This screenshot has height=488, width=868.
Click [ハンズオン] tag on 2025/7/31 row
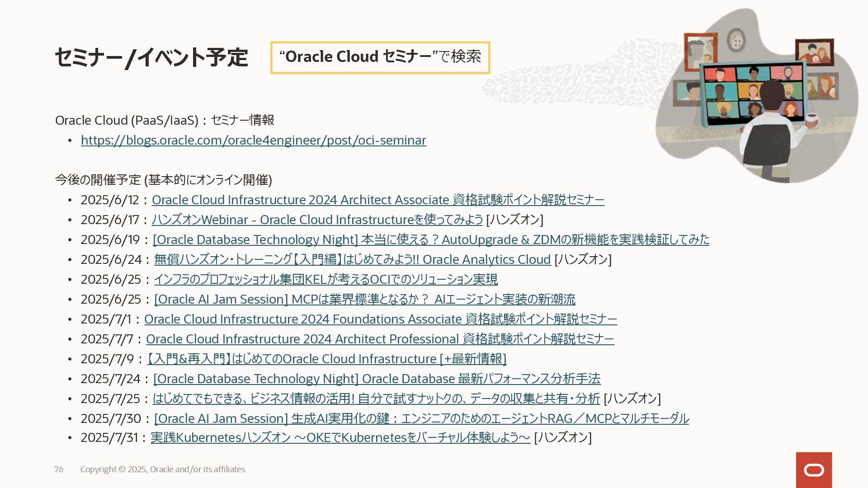coord(563,437)
